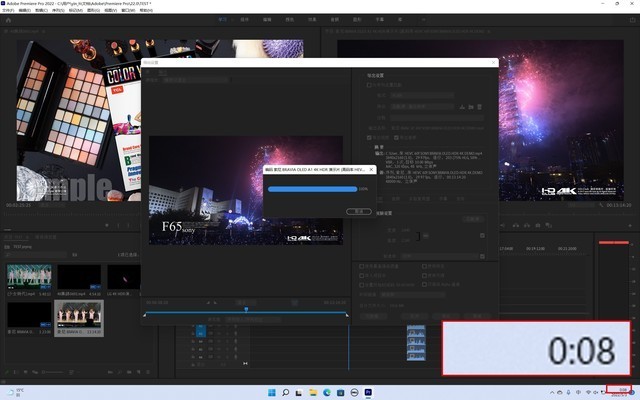Click the save preset icon in export settings

[x=461, y=106]
